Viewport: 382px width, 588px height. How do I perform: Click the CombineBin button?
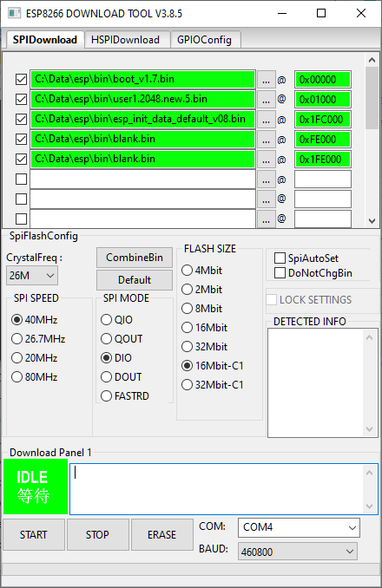(135, 258)
